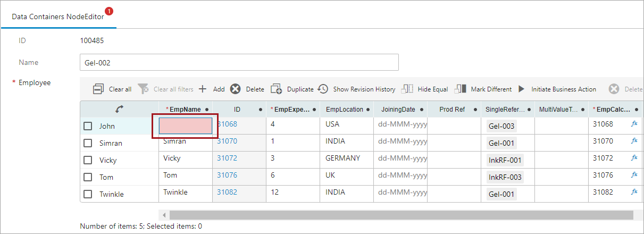Click the Clear all selection icon
The image size is (644, 234).
tap(98, 89)
